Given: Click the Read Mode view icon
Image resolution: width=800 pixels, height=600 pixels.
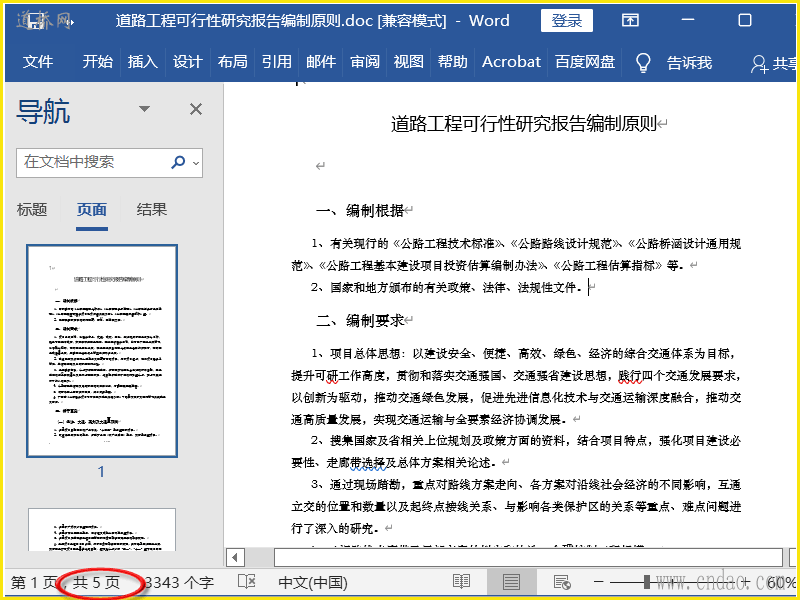Looking at the screenshot, I should coord(461,582).
